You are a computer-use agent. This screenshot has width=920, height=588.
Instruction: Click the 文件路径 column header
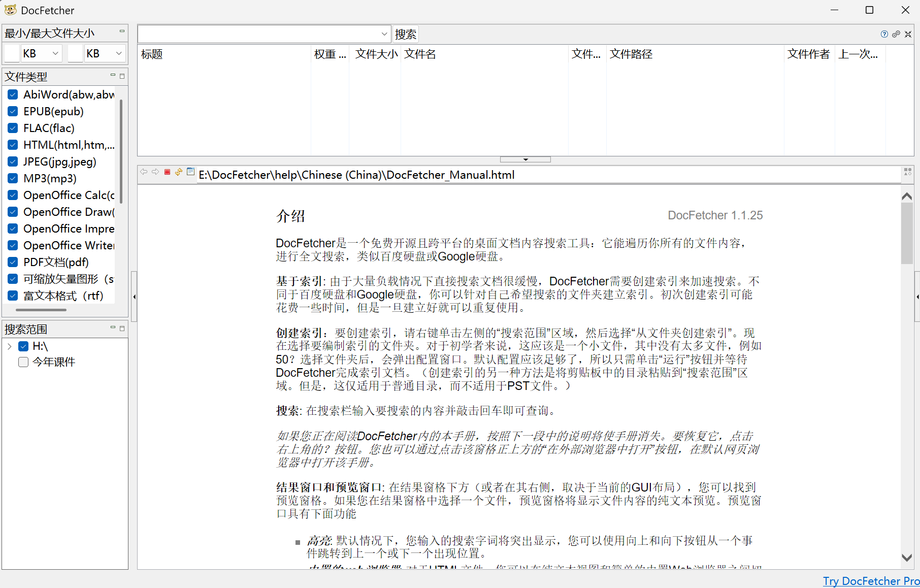631,54
